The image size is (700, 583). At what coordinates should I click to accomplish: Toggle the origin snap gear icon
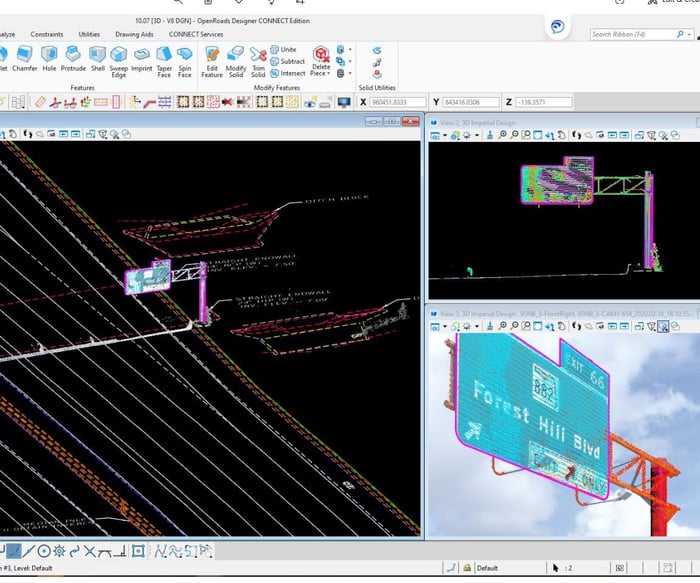coord(59,552)
